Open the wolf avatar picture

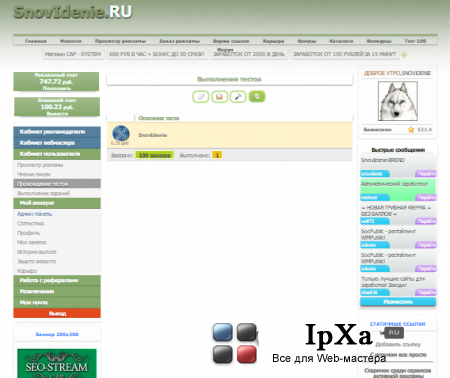pos(398,101)
